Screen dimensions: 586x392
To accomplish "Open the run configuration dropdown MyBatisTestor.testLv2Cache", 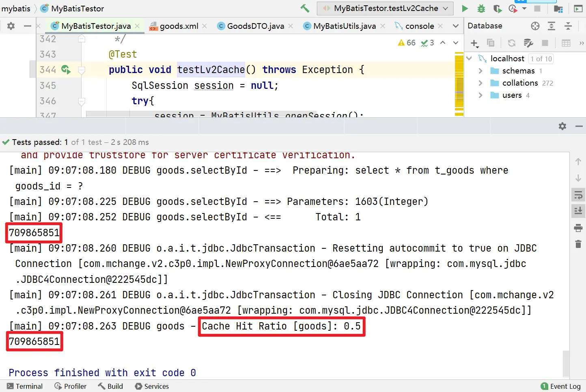I will [386, 9].
